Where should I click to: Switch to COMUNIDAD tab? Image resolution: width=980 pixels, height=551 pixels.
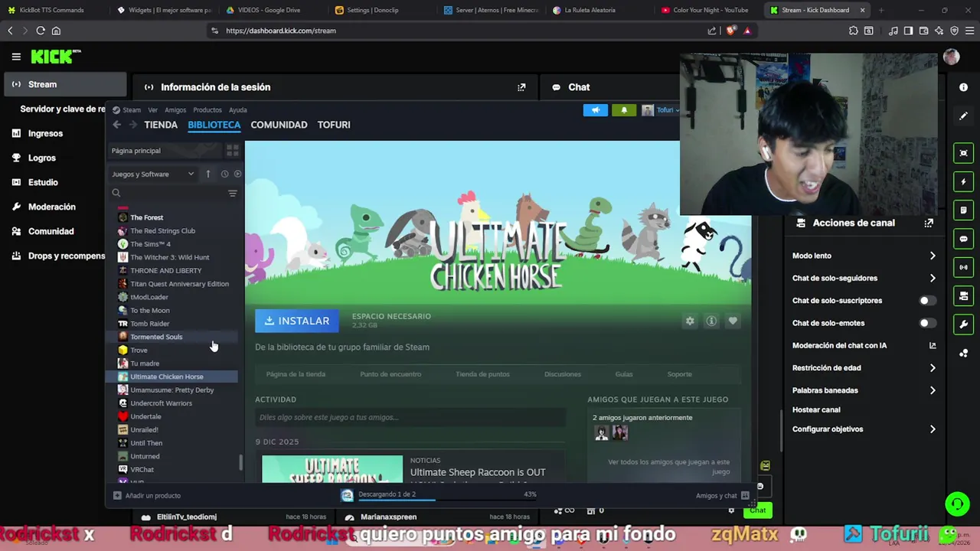279,125
